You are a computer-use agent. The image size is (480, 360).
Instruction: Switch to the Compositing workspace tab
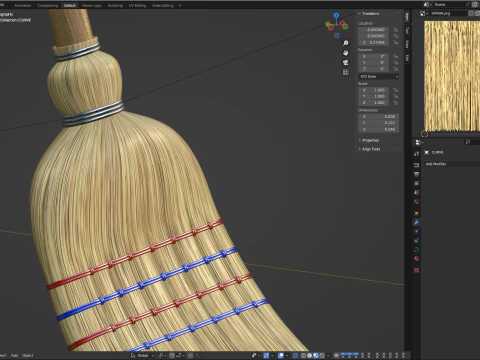click(47, 5)
